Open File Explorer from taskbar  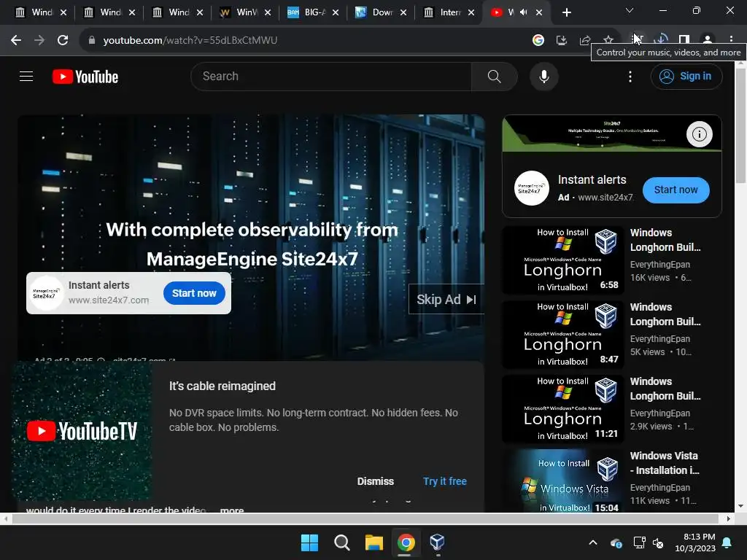(374, 542)
